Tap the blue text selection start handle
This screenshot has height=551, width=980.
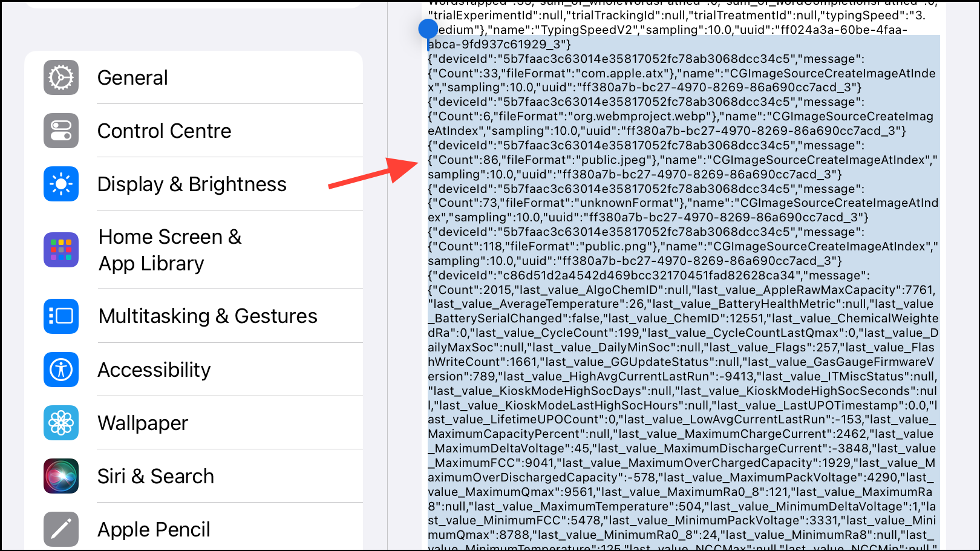click(x=428, y=28)
